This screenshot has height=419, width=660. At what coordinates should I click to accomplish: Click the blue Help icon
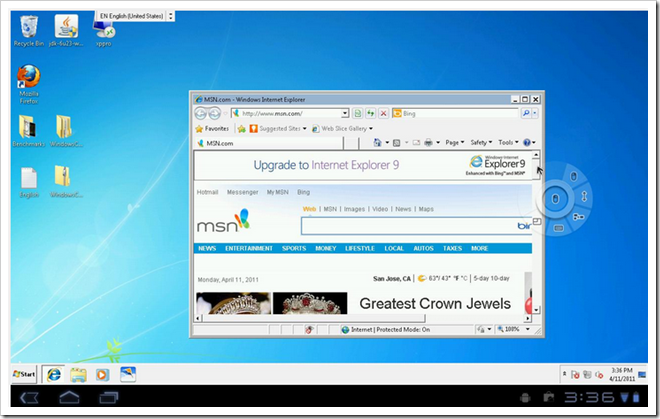(x=527, y=143)
